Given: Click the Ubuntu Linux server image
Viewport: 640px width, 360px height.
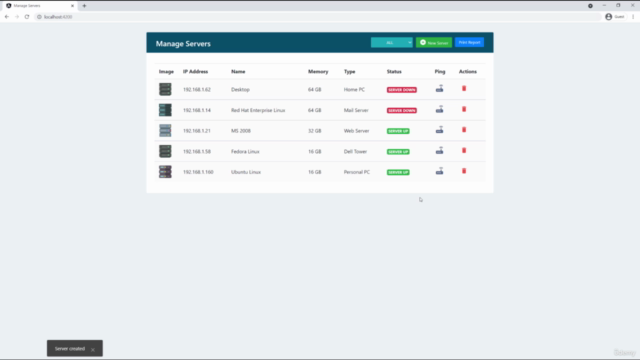Looking at the screenshot, I should (x=165, y=172).
